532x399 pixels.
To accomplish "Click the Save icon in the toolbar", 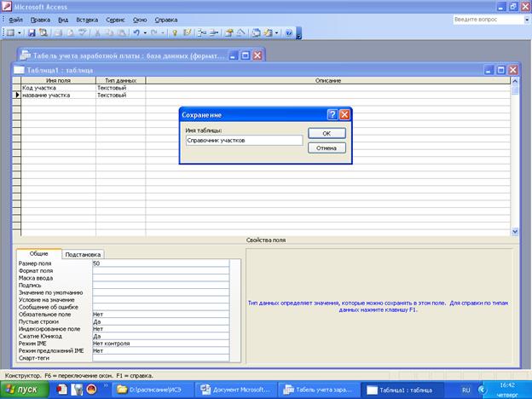I will pos(32,32).
